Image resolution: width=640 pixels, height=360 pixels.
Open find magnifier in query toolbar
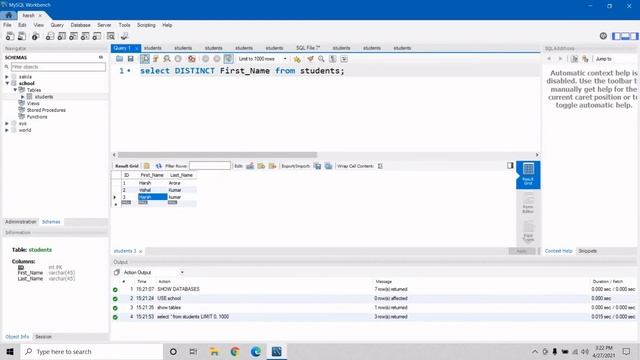322,59
